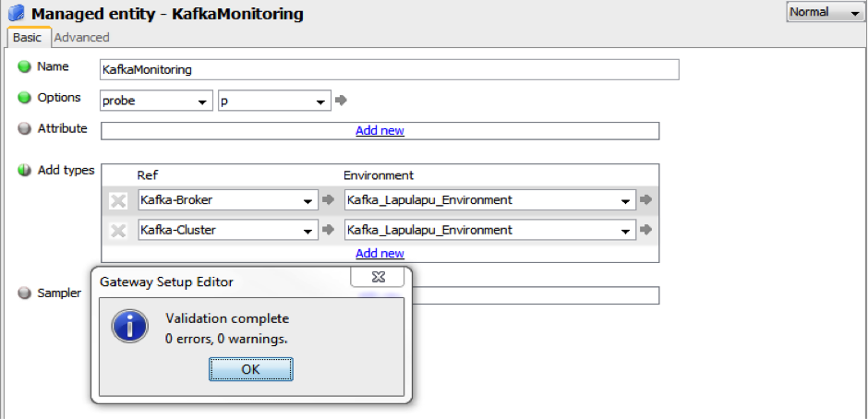Click the grey status dot beside Attribute
This screenshot has height=419, width=868.
tap(24, 129)
